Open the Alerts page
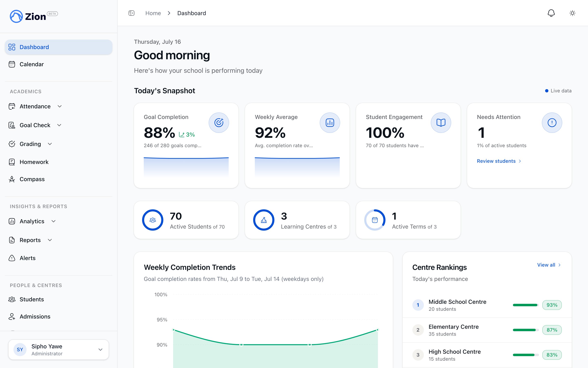This screenshot has height=368, width=588. 59,258
